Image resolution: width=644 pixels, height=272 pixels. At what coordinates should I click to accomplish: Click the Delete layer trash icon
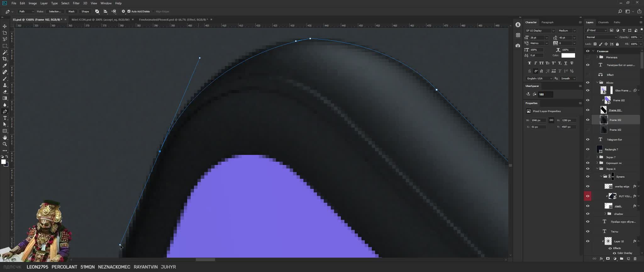click(x=635, y=259)
